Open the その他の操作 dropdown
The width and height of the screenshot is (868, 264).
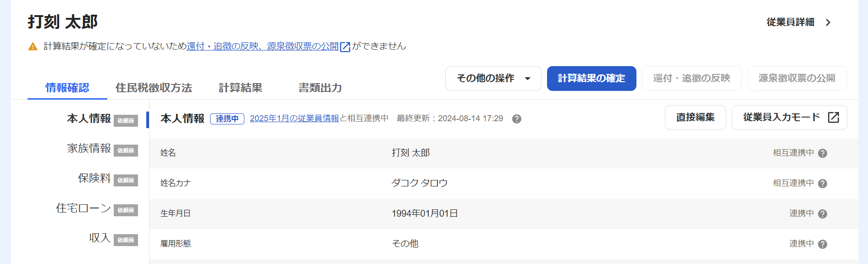click(x=493, y=79)
